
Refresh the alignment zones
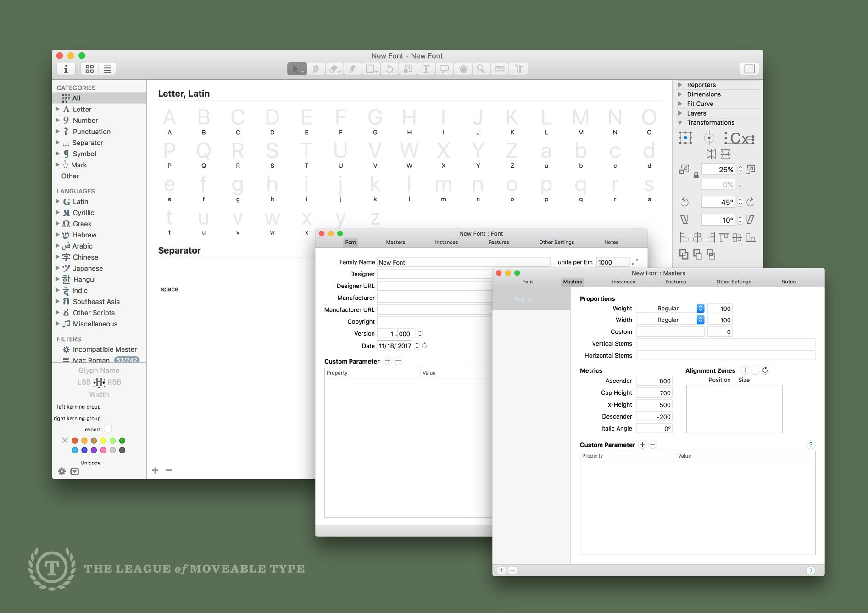765,370
